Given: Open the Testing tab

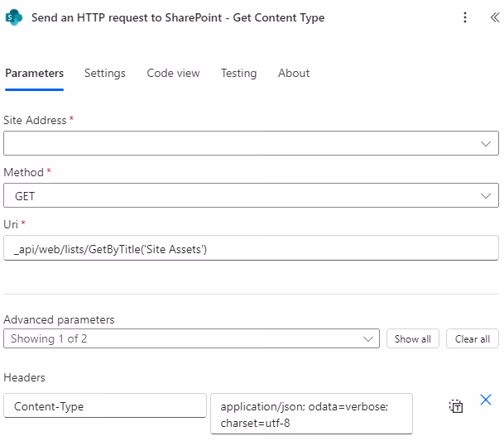Looking at the screenshot, I should tap(239, 74).
